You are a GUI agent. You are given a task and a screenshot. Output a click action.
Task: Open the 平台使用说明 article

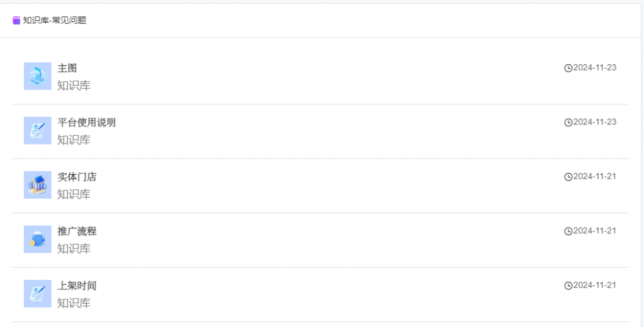click(87, 123)
